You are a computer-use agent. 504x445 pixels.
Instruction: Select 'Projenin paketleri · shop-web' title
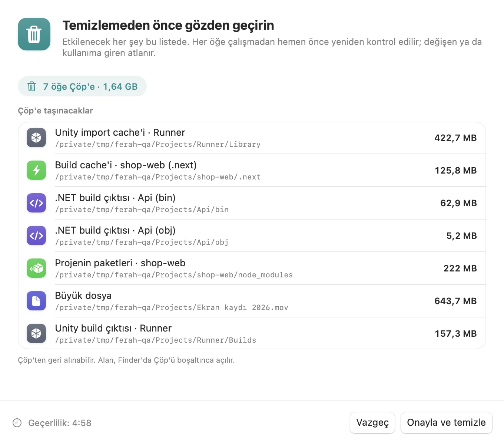120,263
